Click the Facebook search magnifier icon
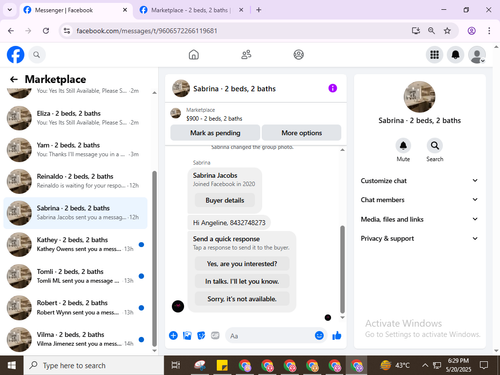 coord(37,55)
